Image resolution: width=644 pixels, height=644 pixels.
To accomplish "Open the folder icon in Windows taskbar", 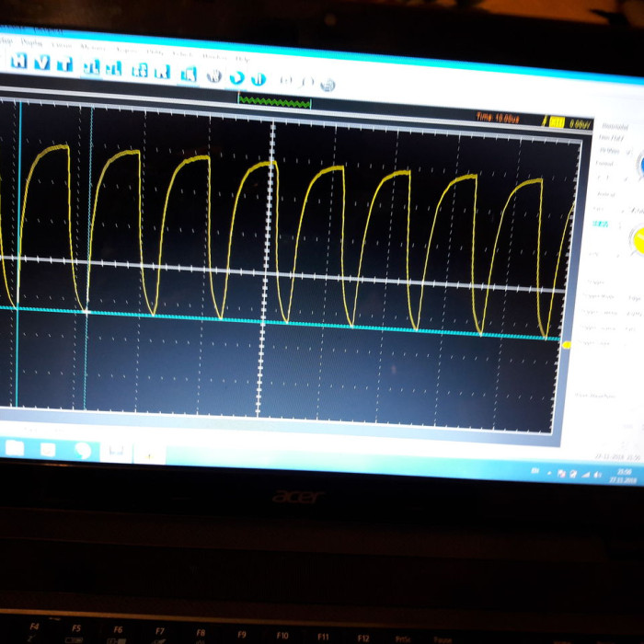I will (15, 447).
